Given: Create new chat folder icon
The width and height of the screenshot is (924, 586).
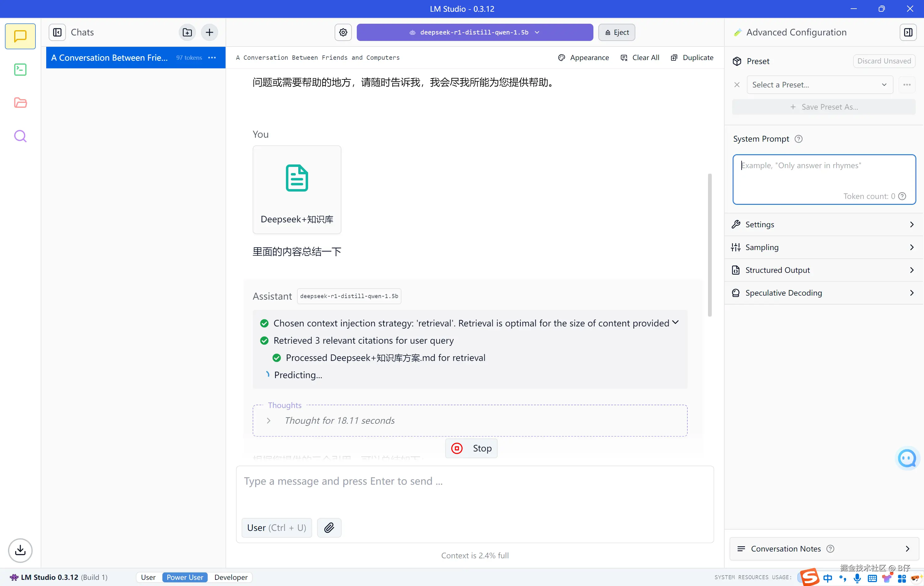Looking at the screenshot, I should click(x=187, y=32).
